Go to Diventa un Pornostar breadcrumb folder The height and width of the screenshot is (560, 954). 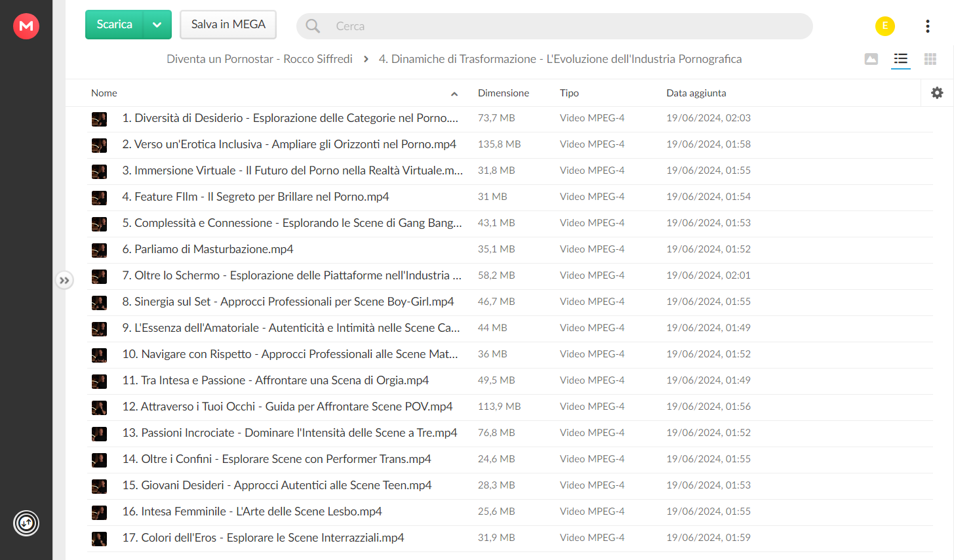[259, 59]
